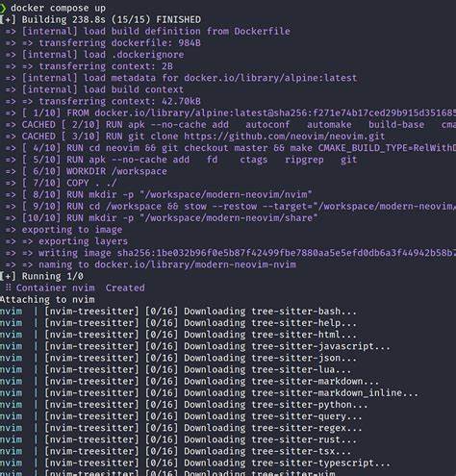
Task: Click 'Downloading tree-sitter-javascript...' log line
Action: (195, 346)
